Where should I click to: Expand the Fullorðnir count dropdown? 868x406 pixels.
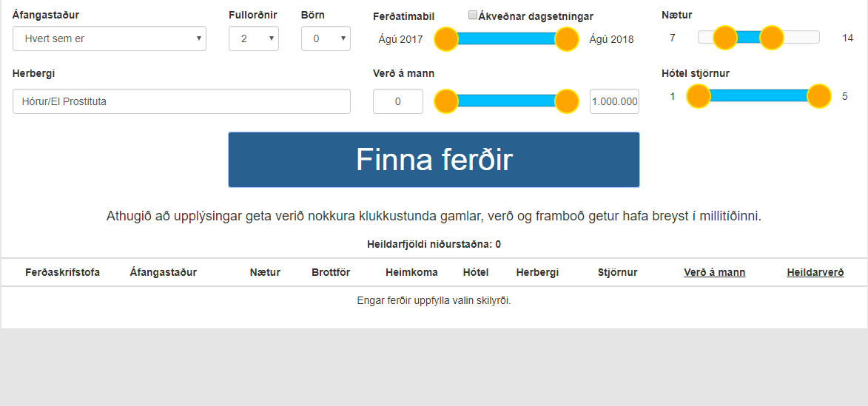pos(254,38)
